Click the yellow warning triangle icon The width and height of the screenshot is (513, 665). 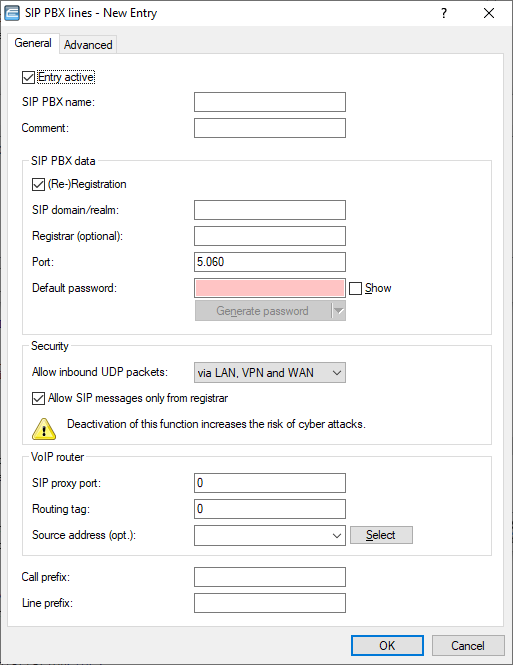click(44, 428)
